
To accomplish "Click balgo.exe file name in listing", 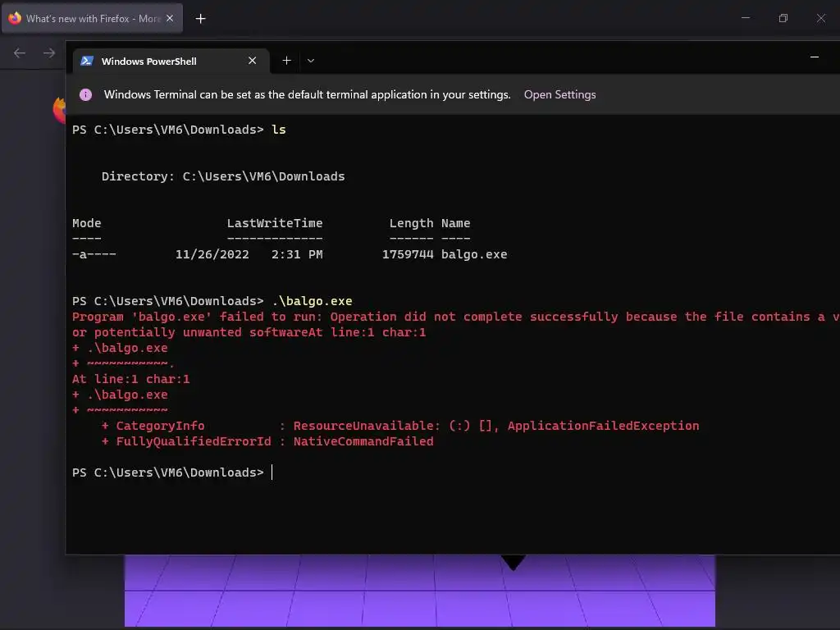I will pos(474,254).
